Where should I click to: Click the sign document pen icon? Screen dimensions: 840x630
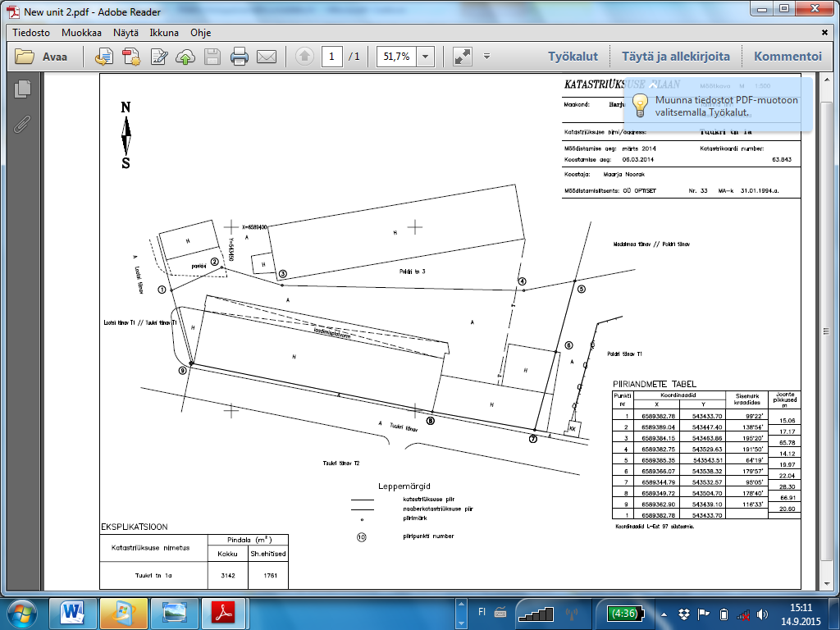(x=159, y=57)
